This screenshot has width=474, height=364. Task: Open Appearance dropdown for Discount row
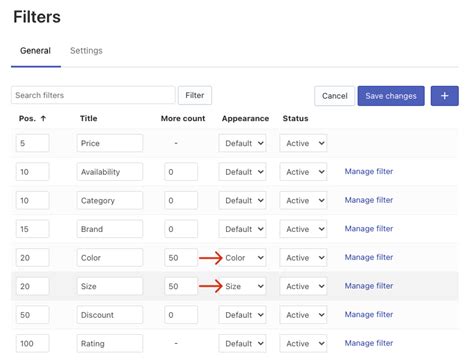[x=242, y=315]
